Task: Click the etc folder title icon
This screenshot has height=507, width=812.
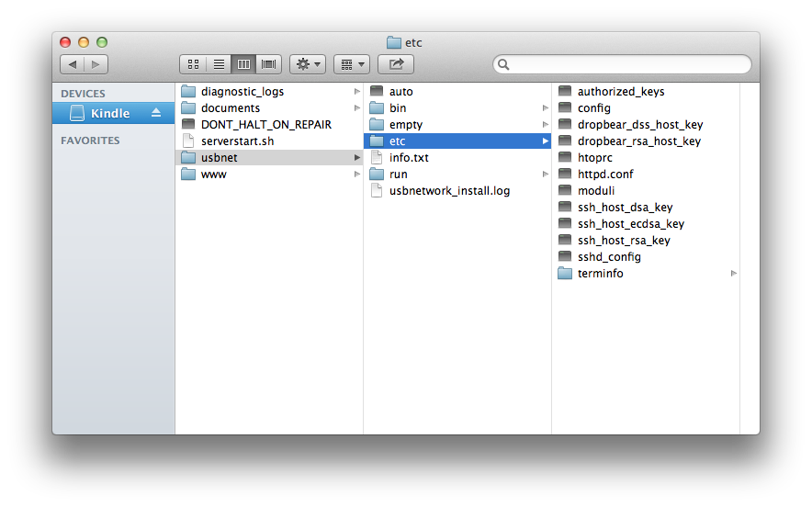Action: click(394, 42)
